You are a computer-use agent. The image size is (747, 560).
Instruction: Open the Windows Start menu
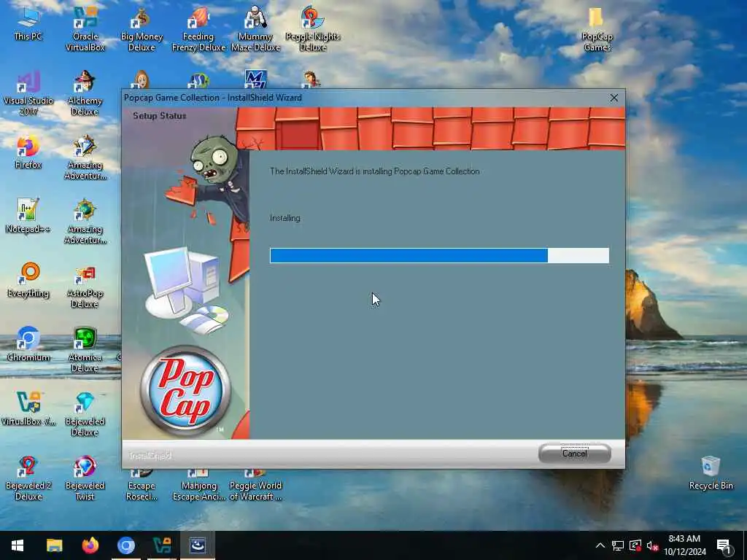point(18,545)
